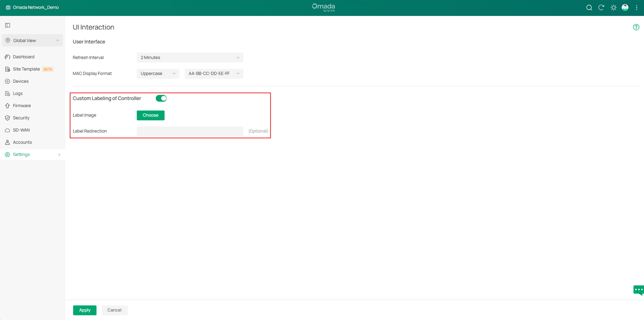
Task: Click the Security shield icon
Action: (8, 118)
